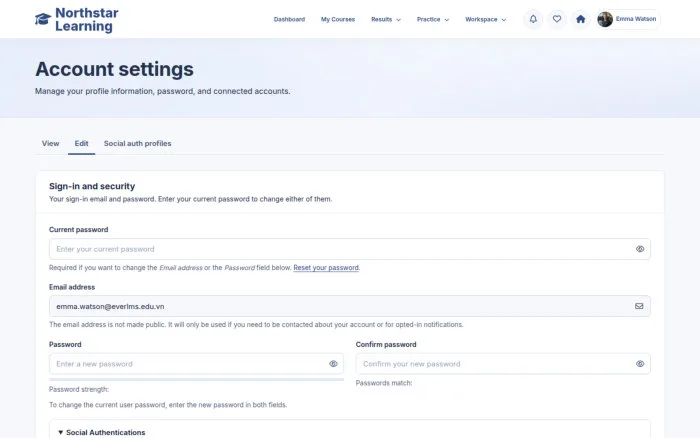
Task: Switch to the View tab
Action: tap(50, 143)
